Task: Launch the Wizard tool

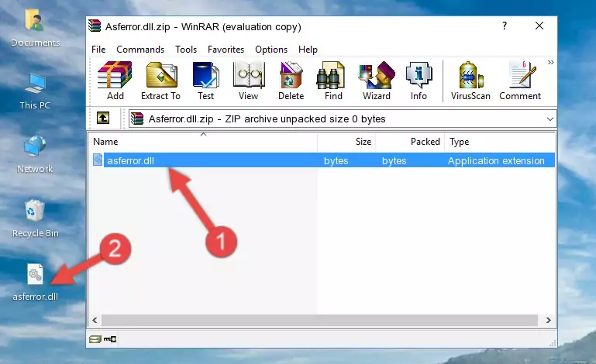Action: click(x=377, y=81)
